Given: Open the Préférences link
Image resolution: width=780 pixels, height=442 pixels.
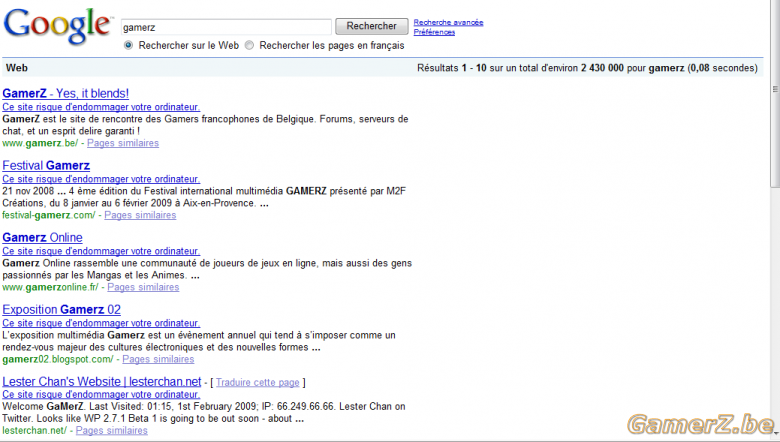Looking at the screenshot, I should click(x=434, y=32).
